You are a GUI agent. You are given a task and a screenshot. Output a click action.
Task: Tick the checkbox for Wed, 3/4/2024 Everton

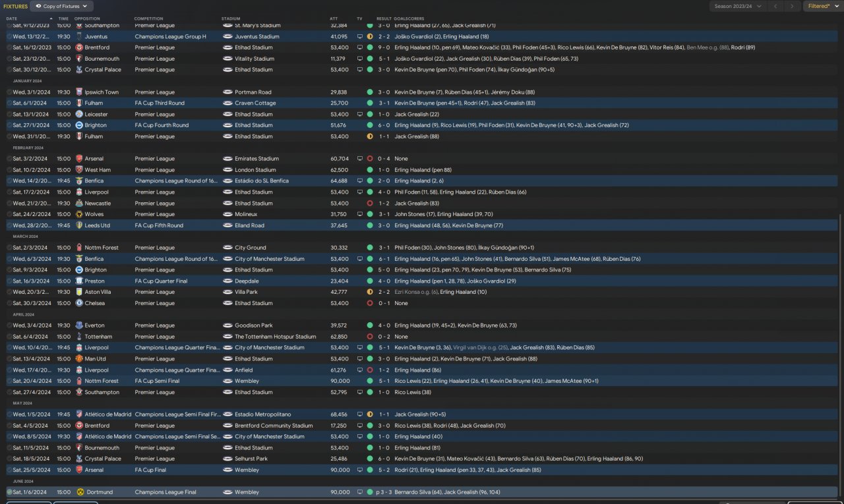(x=10, y=325)
